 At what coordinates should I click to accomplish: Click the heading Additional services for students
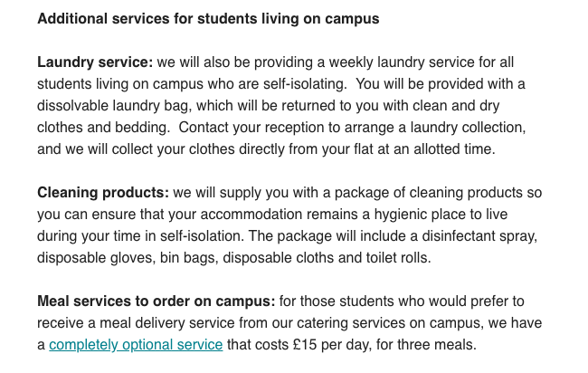point(208,19)
